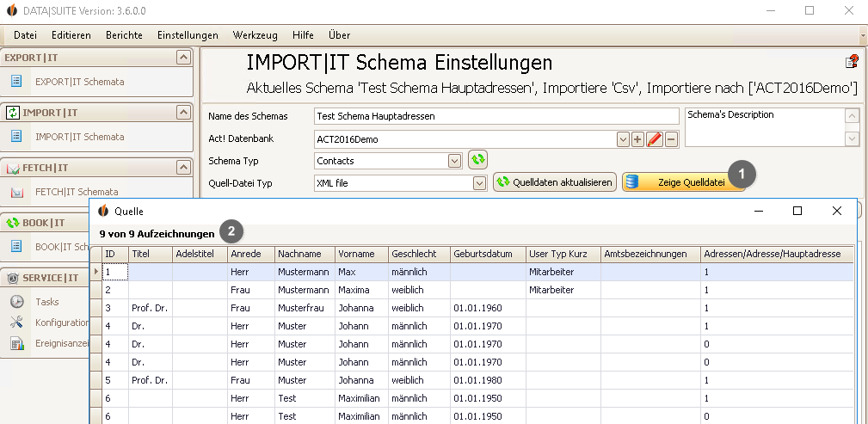Viewport: 868px width, 424px height.
Task: Open the Schema Typ dropdown
Action: pos(454,161)
